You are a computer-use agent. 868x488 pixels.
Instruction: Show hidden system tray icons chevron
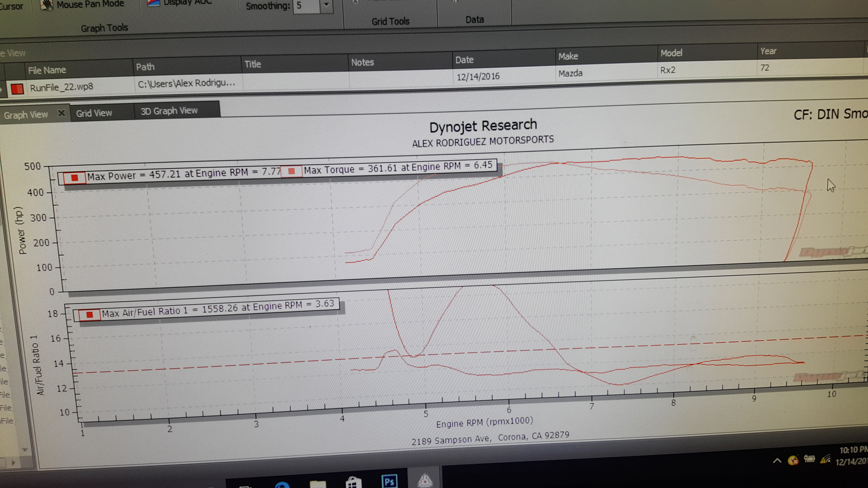(777, 460)
